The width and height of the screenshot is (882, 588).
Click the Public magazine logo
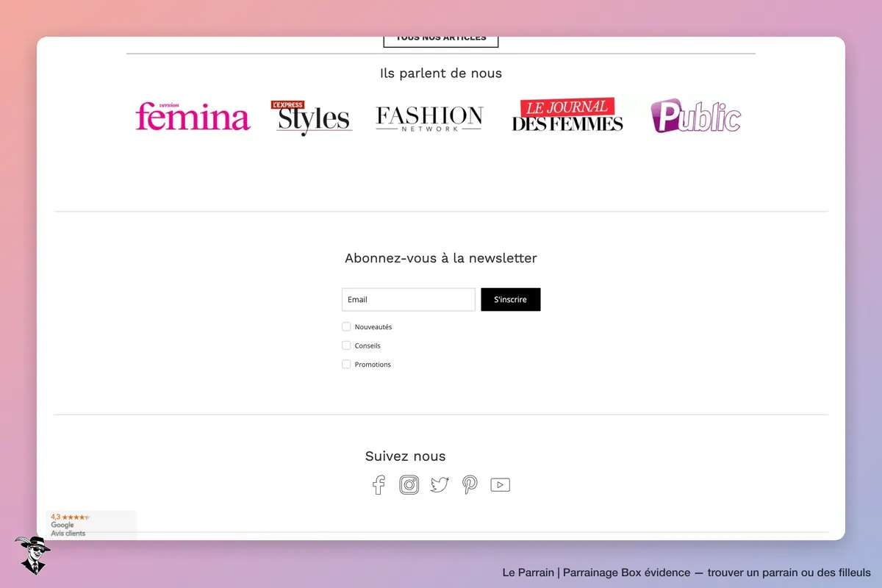[x=696, y=116]
